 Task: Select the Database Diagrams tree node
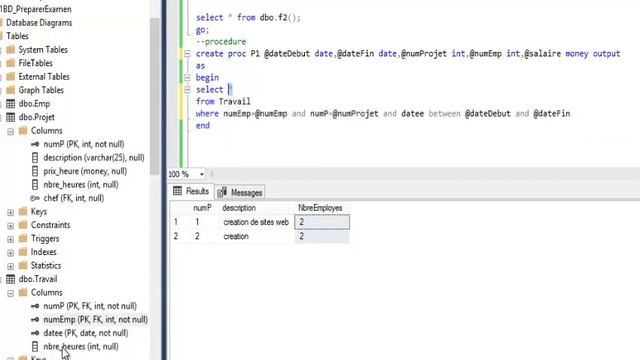coord(39,23)
